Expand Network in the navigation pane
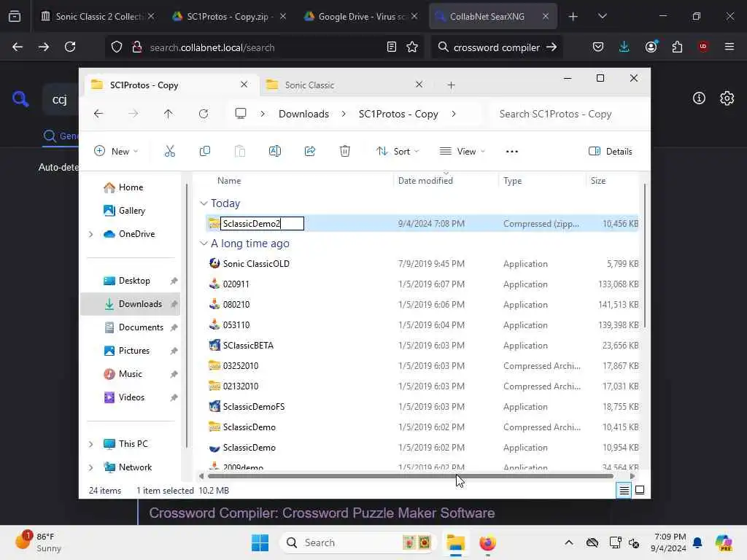This screenshot has width=747, height=560. coord(90,467)
